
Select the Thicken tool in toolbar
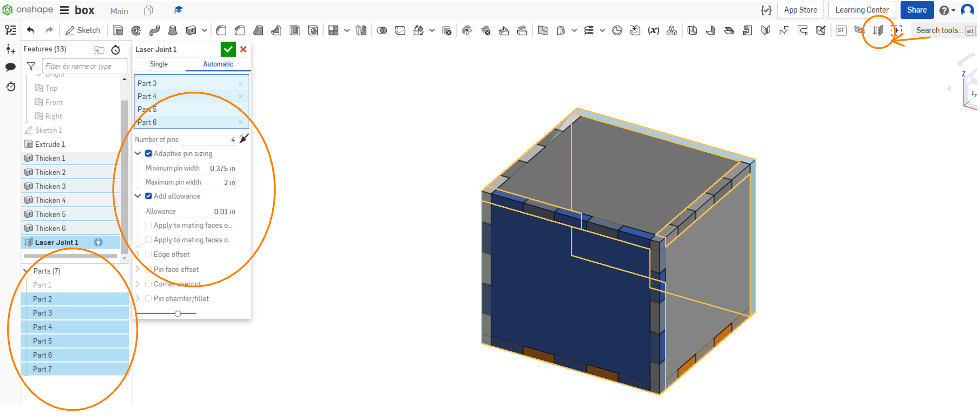191,31
